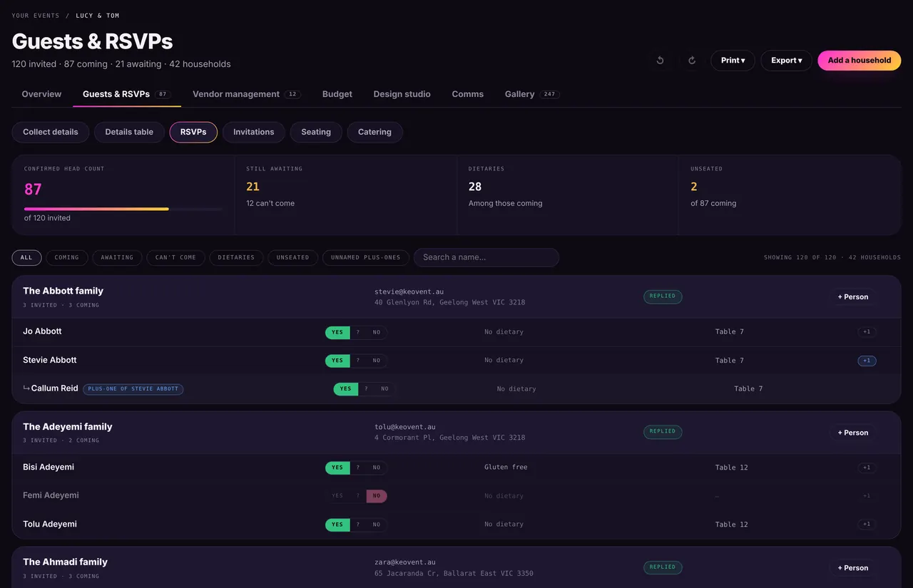The image size is (913, 588).
Task: Filter guests by Awaiting
Action: pos(117,257)
